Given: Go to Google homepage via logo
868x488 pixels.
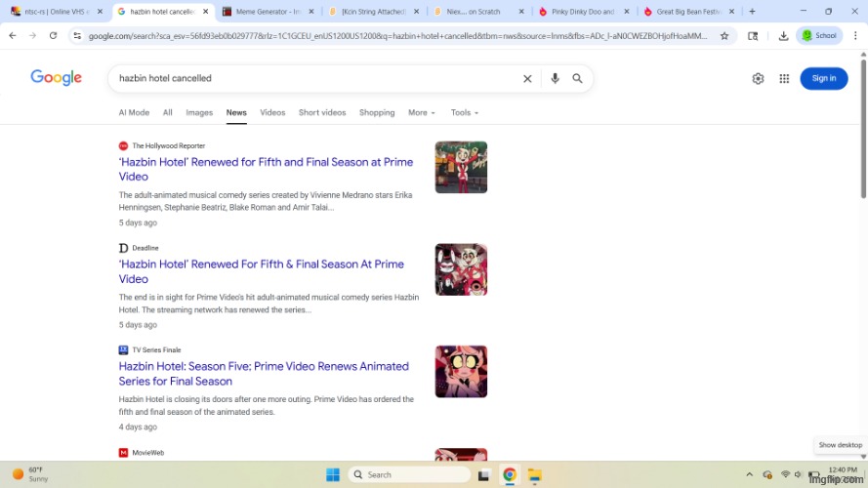Looking at the screenshot, I should (56, 77).
